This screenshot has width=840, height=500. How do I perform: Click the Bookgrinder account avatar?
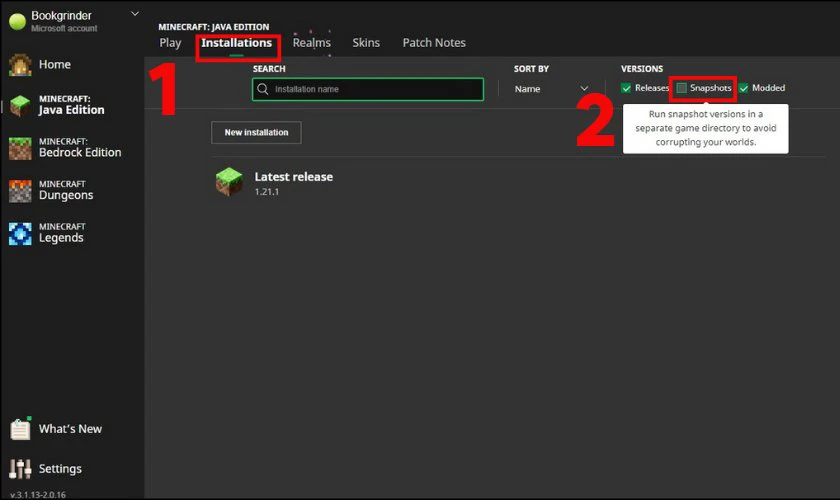(18, 21)
